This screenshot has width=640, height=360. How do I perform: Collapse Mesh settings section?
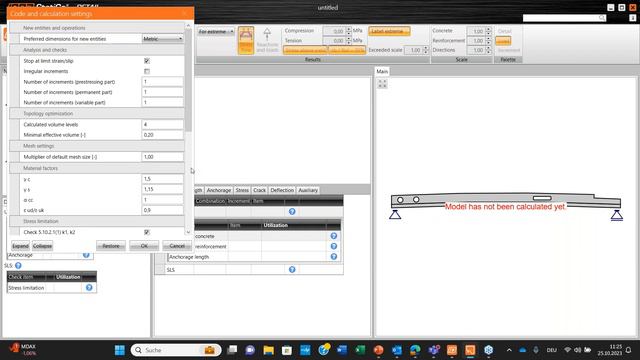[97, 146]
